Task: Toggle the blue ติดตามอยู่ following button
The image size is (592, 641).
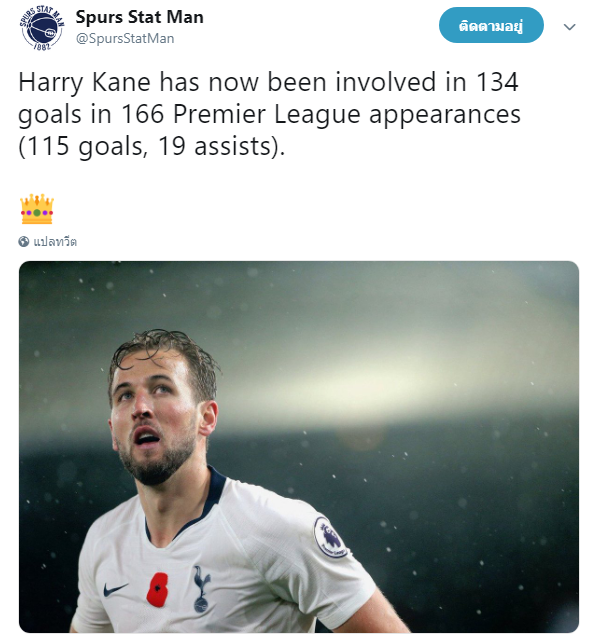Action: pos(491,26)
